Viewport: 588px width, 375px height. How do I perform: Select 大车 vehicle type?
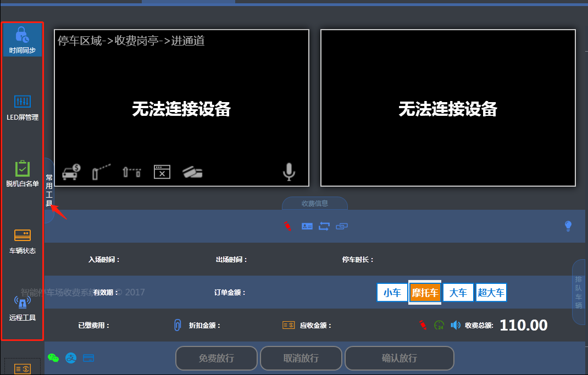click(458, 293)
